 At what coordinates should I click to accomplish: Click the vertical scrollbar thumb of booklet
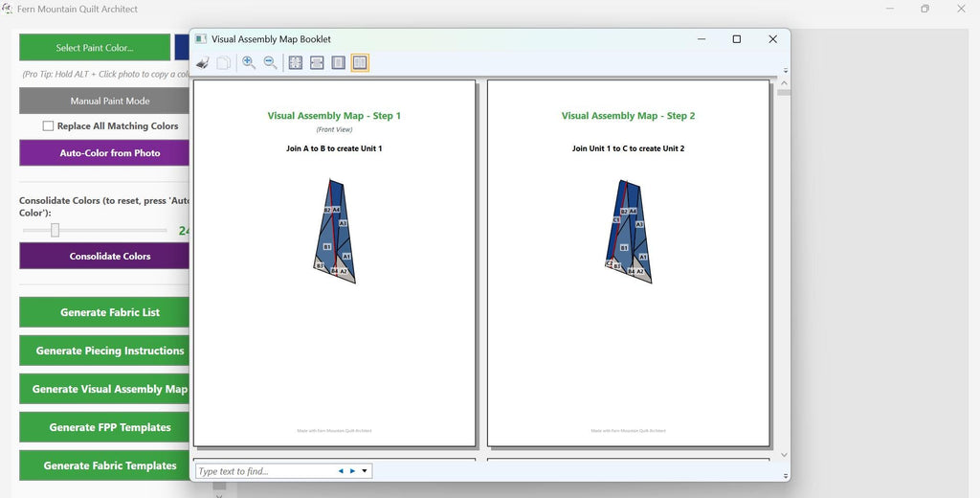[785, 93]
